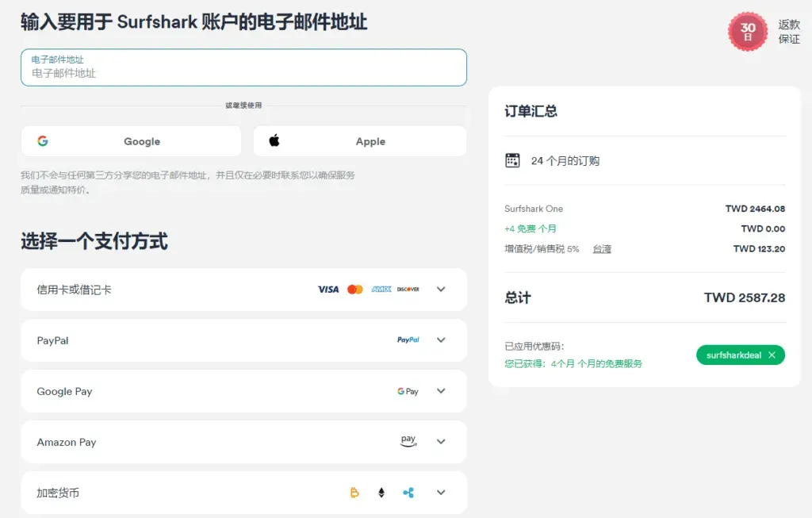Screen dimensions: 812x518
Task: Click the 您已获得 free months message
Action: coord(573,363)
